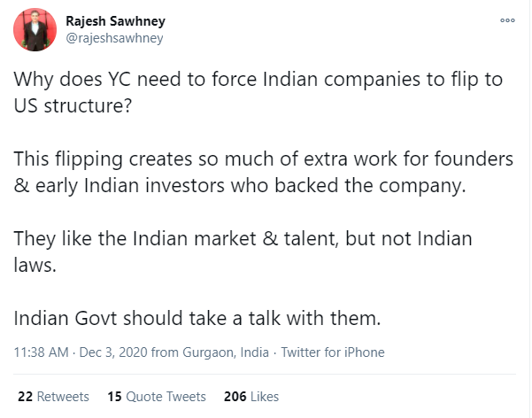Click the tweet's first line about YC
The height and width of the screenshot is (418, 532).
point(258,80)
